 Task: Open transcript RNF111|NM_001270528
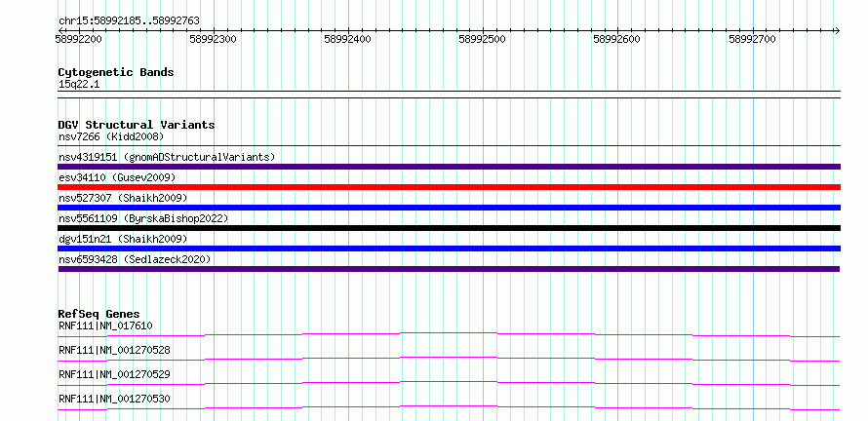pos(114,350)
